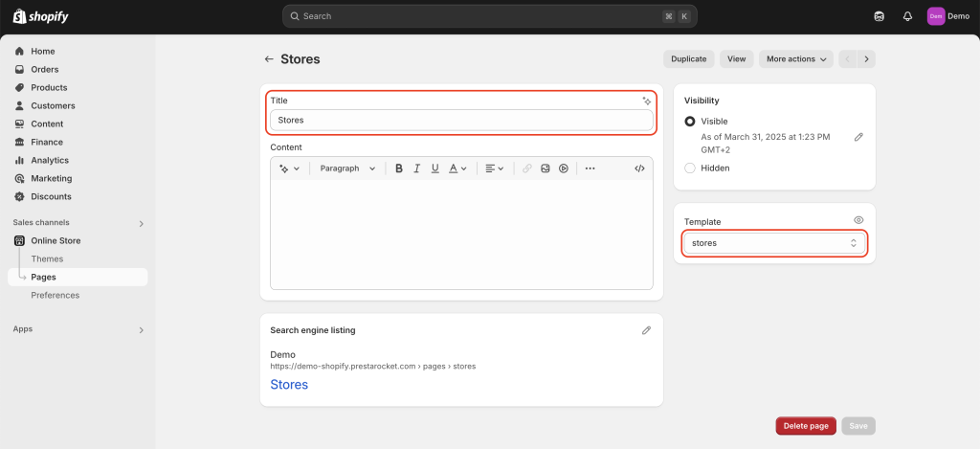The height and width of the screenshot is (449, 980).
Task: Toggle bold formatting
Action: click(x=399, y=168)
